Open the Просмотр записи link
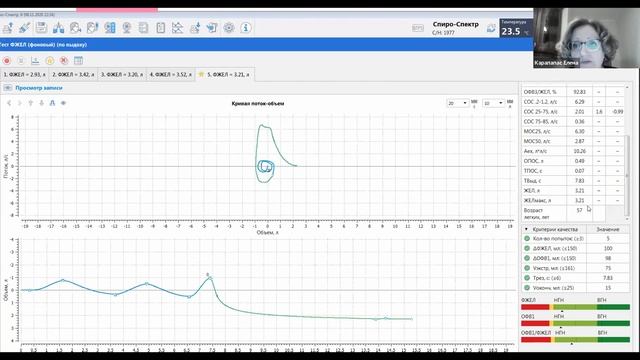Image resolution: width=640 pixels, height=360 pixels. 39,88
